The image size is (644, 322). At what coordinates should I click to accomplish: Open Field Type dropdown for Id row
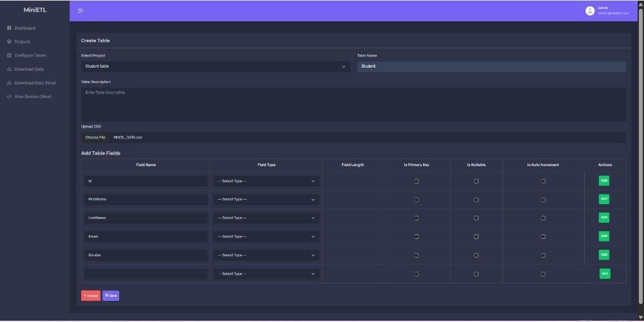point(266,182)
